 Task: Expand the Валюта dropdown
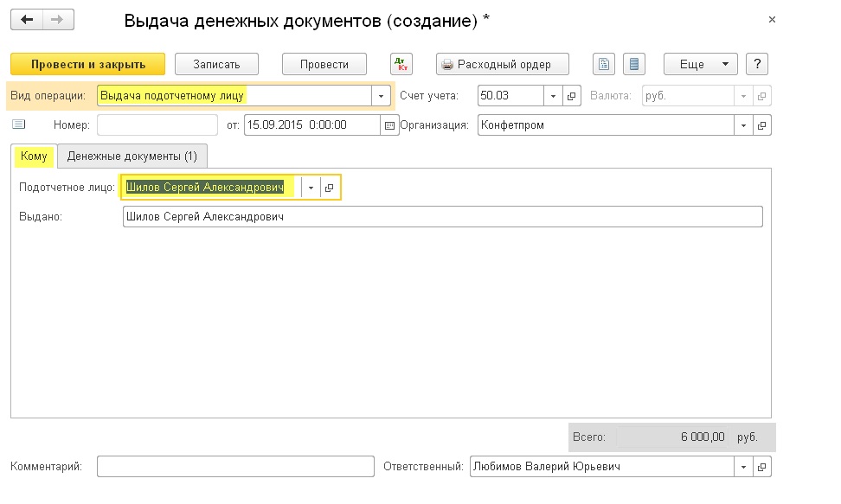tap(743, 96)
